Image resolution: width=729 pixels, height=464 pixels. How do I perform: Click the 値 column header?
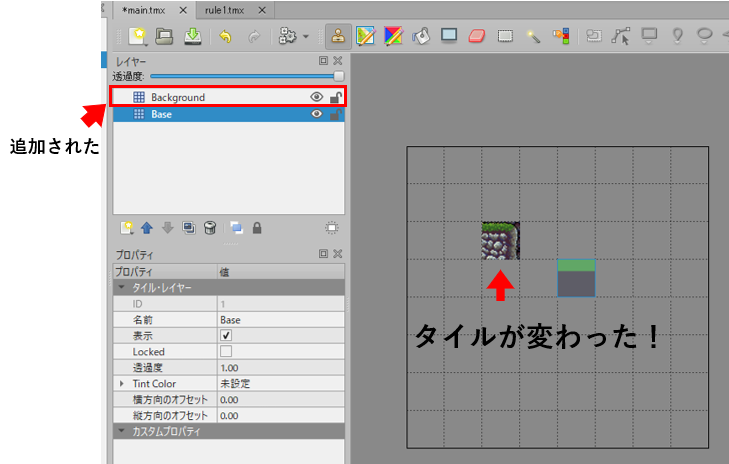click(x=281, y=272)
